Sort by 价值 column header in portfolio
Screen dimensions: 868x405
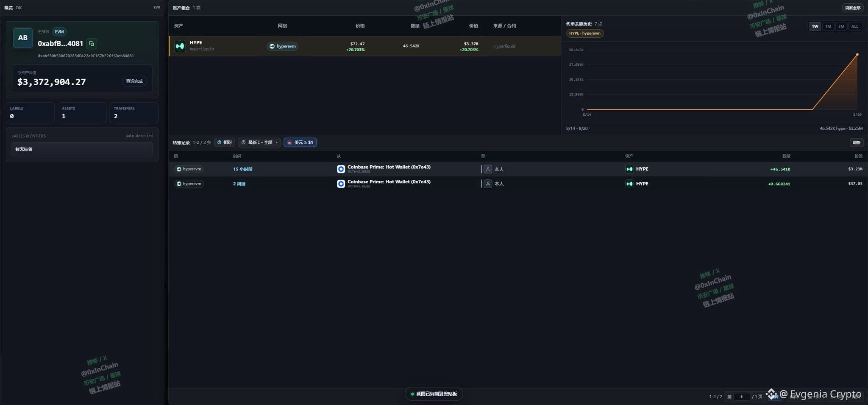[x=473, y=26]
